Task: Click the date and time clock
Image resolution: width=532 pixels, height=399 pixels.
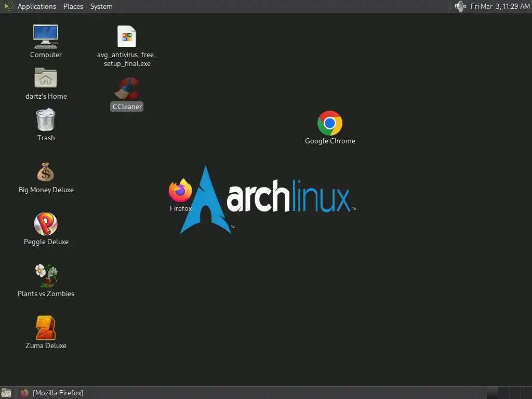Action: pos(499,6)
